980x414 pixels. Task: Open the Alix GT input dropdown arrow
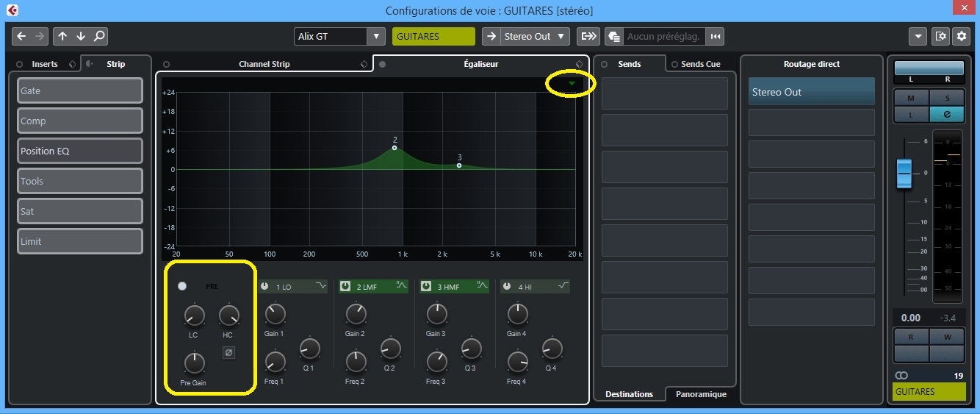tap(376, 36)
